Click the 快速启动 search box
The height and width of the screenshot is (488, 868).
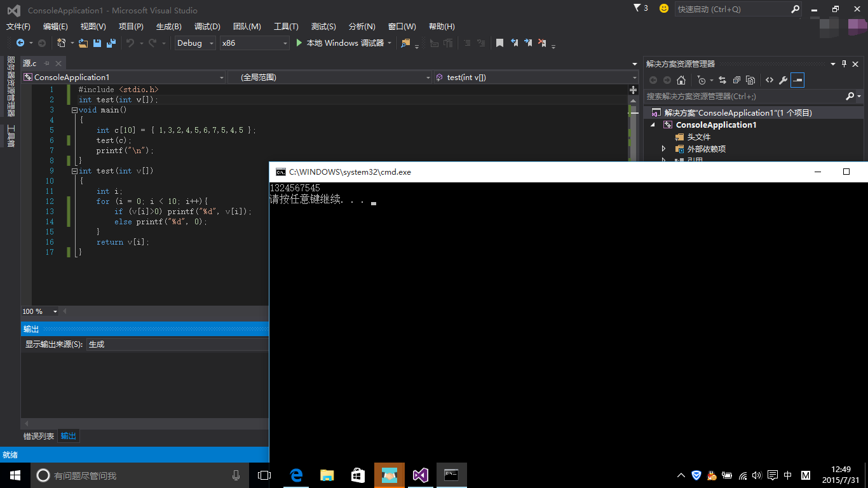pyautogui.click(x=738, y=9)
